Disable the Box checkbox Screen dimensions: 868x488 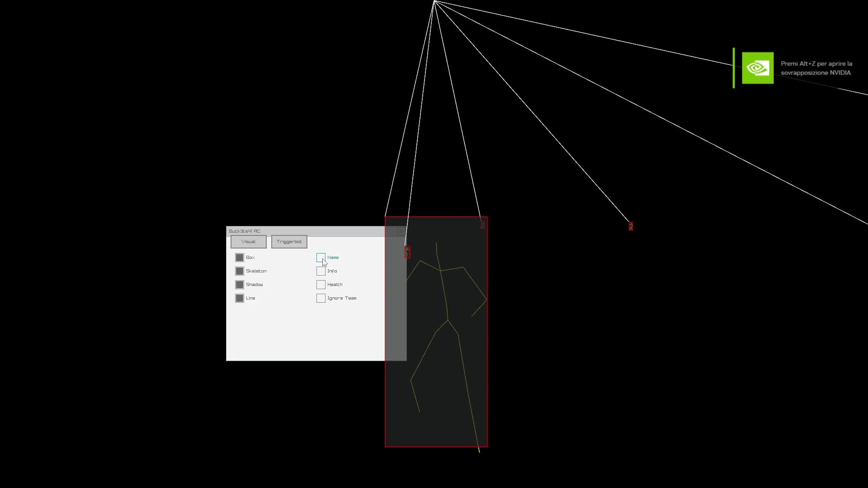pos(240,258)
